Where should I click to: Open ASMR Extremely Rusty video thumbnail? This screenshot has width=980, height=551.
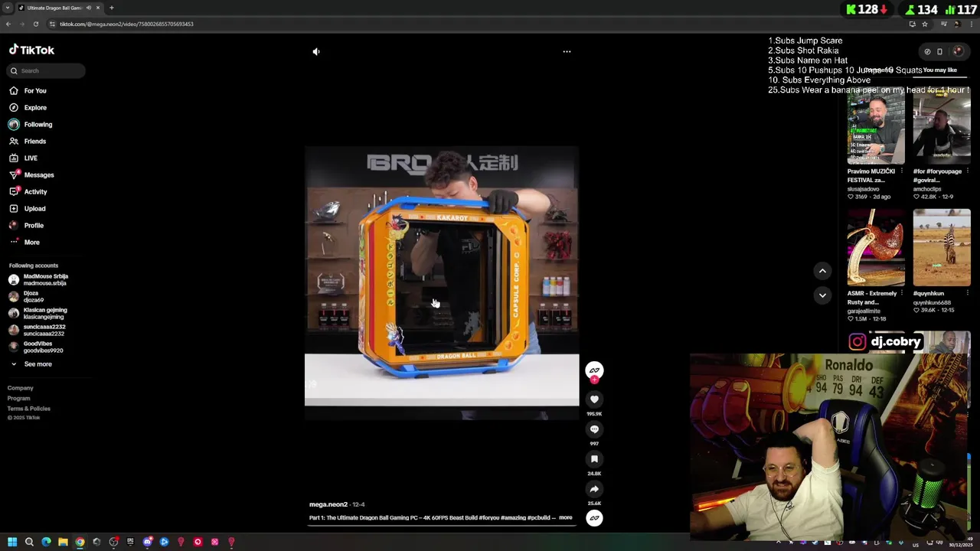pos(876,248)
